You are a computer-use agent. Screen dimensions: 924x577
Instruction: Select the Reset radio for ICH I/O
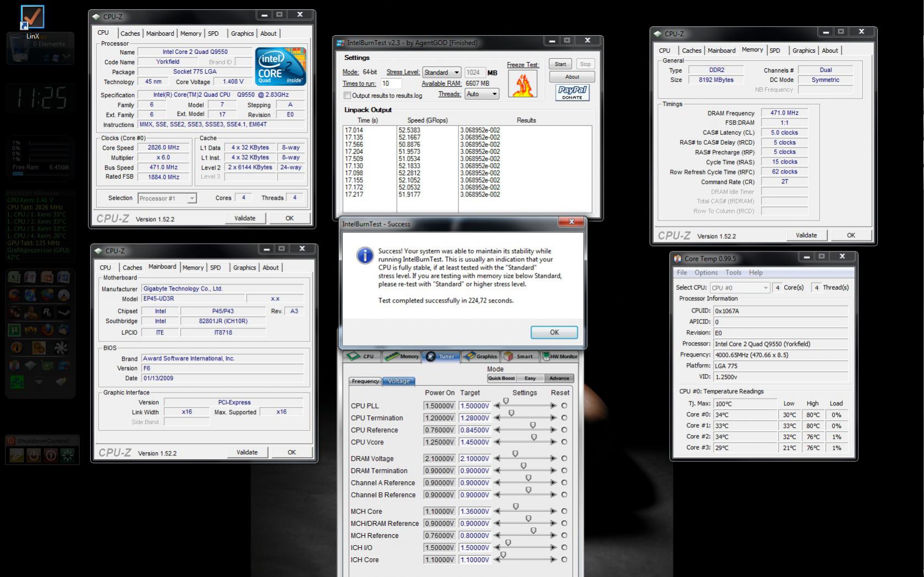pos(564,547)
